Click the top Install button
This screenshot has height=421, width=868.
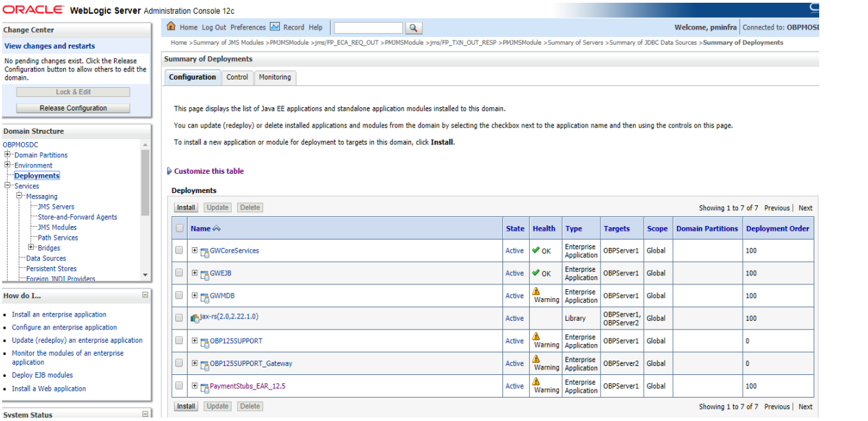(186, 207)
